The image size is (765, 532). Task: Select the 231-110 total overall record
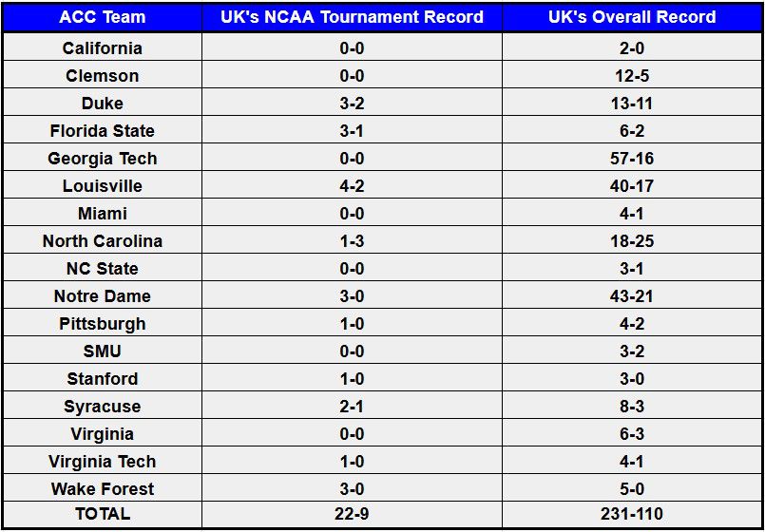click(x=632, y=514)
